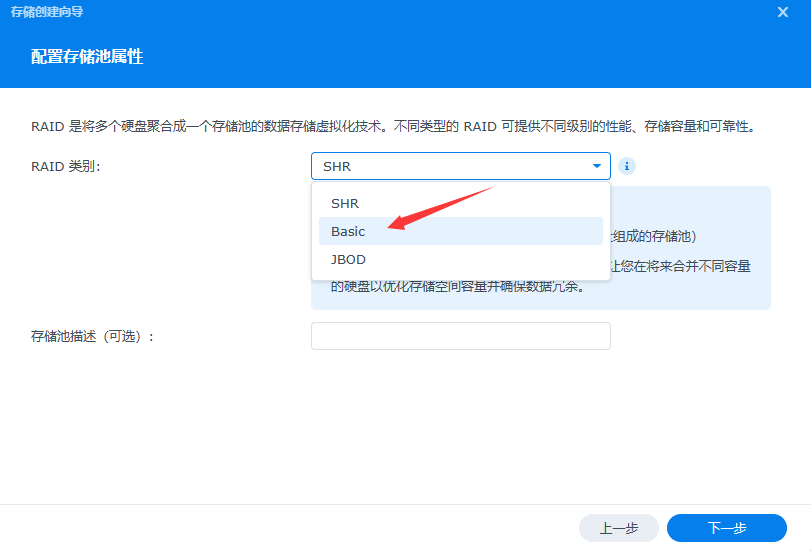
Task: Go back with the 上一步 button
Action: point(619,528)
